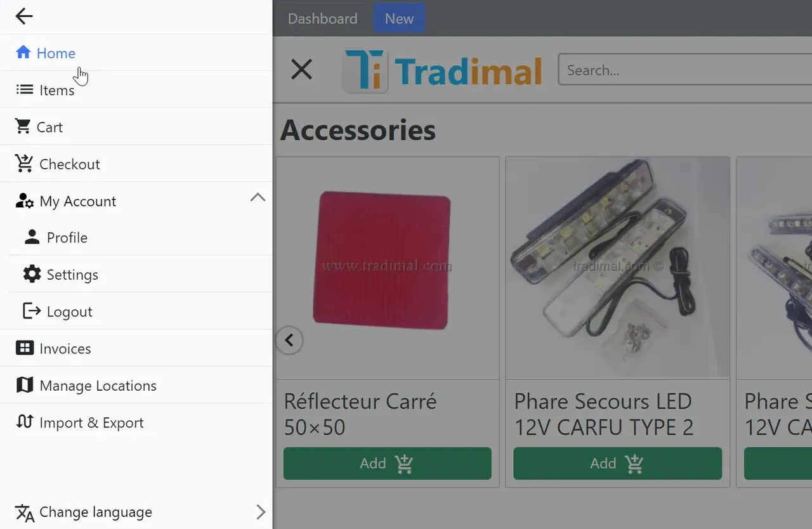Click the Checkout cart icon
812x529 pixels.
(24, 164)
